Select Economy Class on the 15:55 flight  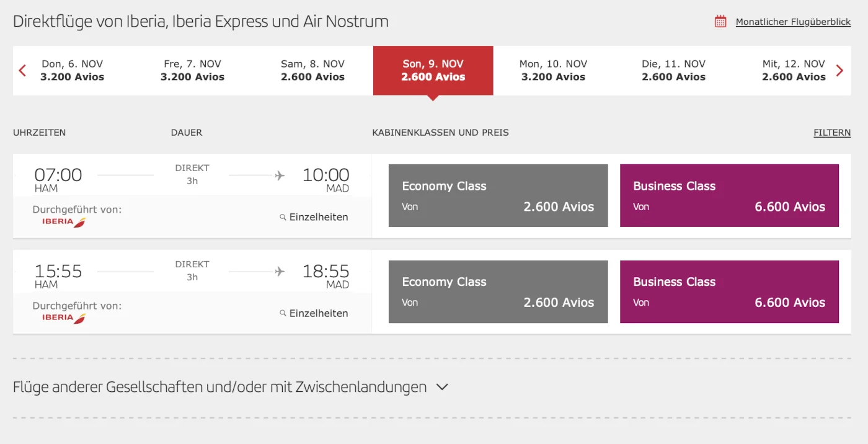pyautogui.click(x=498, y=291)
